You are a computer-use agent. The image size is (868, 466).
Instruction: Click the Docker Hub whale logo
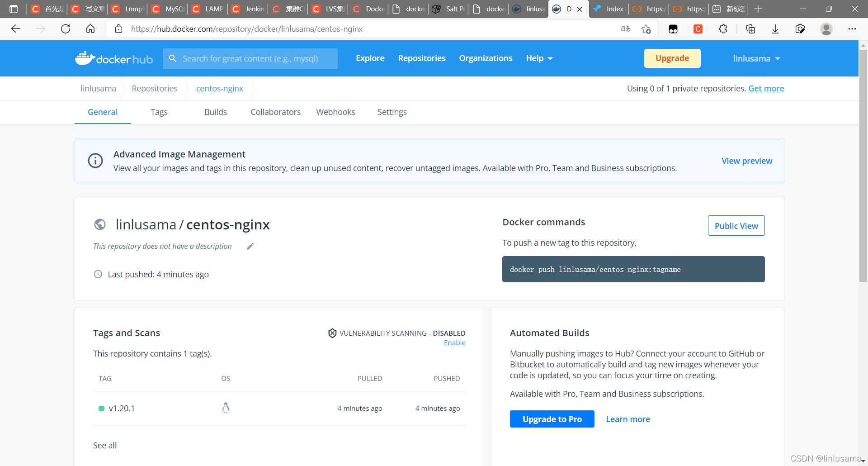[114, 58]
